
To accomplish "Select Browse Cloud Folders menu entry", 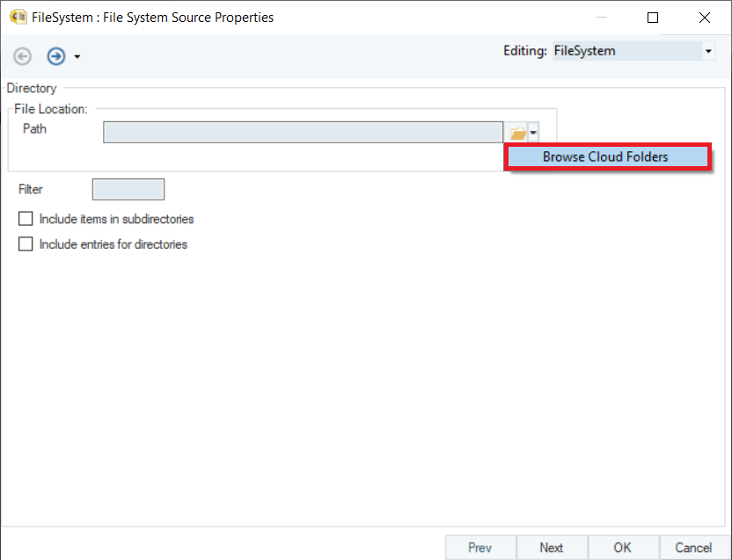I will 607,156.
